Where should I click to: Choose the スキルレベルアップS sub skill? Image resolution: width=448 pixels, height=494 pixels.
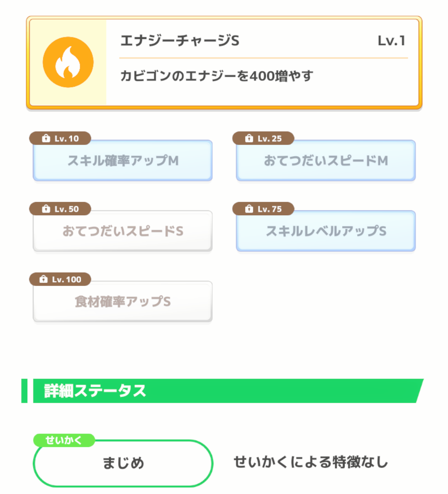326,231
